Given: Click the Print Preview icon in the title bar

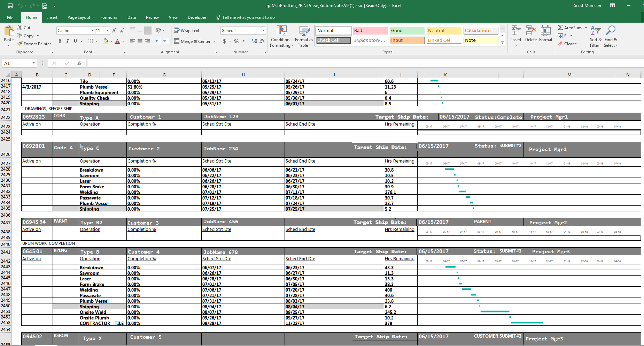Looking at the screenshot, I should 45,6.
